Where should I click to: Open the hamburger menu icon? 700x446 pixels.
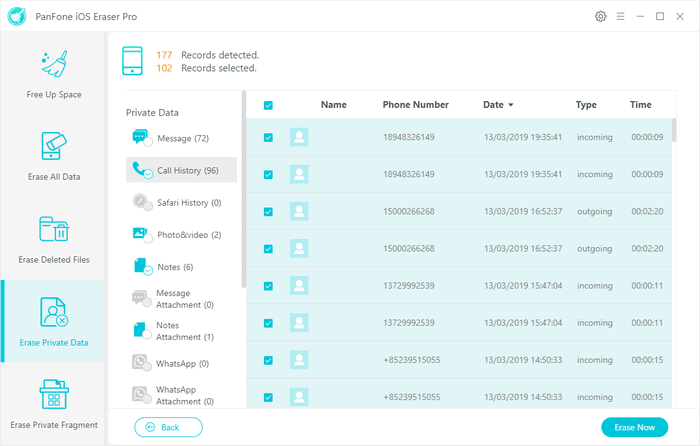coord(621,17)
